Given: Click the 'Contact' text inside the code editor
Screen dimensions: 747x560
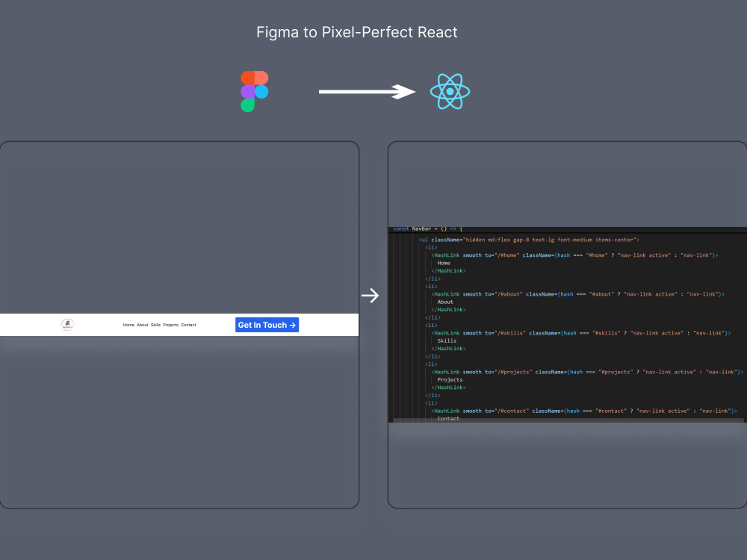Looking at the screenshot, I should [x=448, y=419].
